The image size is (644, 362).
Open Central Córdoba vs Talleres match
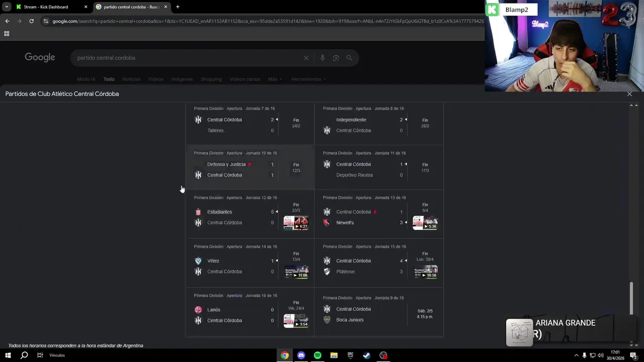click(250, 124)
